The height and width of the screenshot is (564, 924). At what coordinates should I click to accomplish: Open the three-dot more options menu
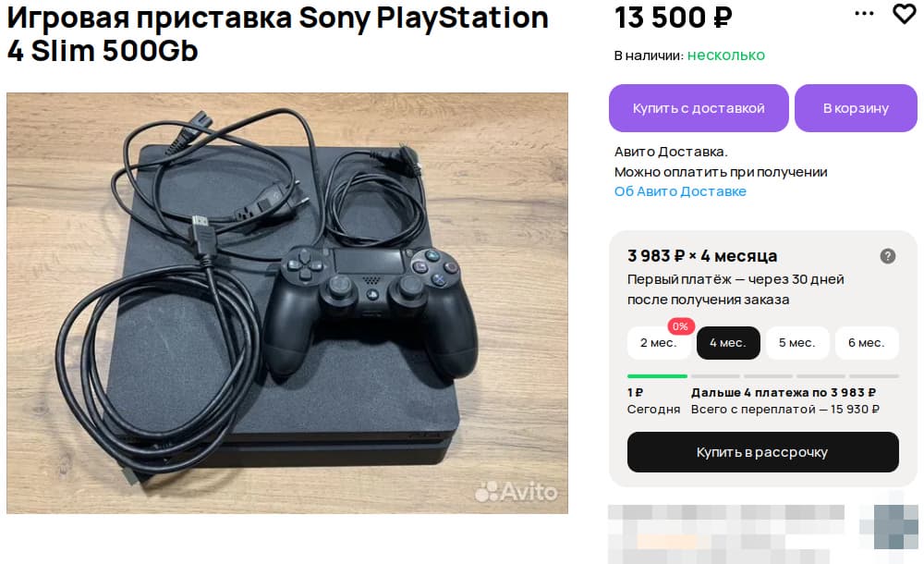(864, 14)
